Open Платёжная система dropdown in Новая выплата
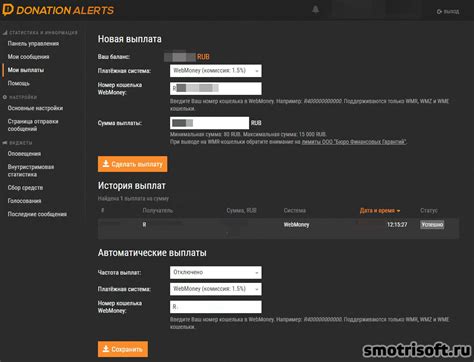The image size is (474, 362). click(216, 71)
